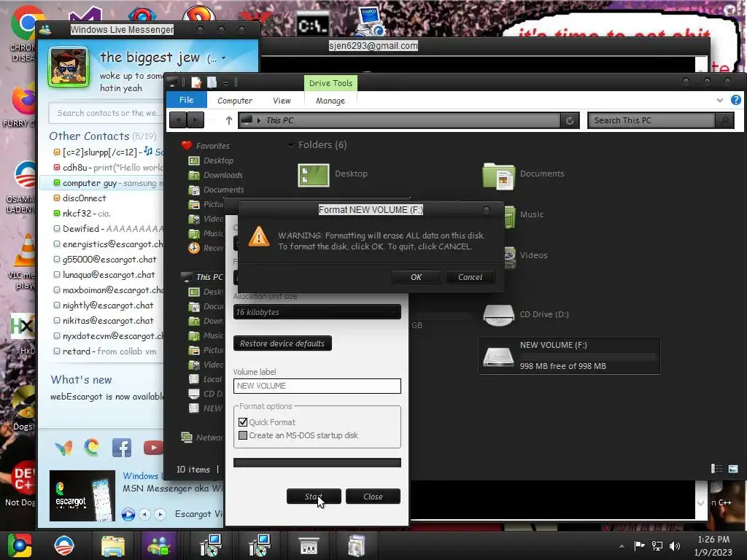Click the New folder icon in Explorer's title bar
The image size is (747, 560).
click(212, 82)
